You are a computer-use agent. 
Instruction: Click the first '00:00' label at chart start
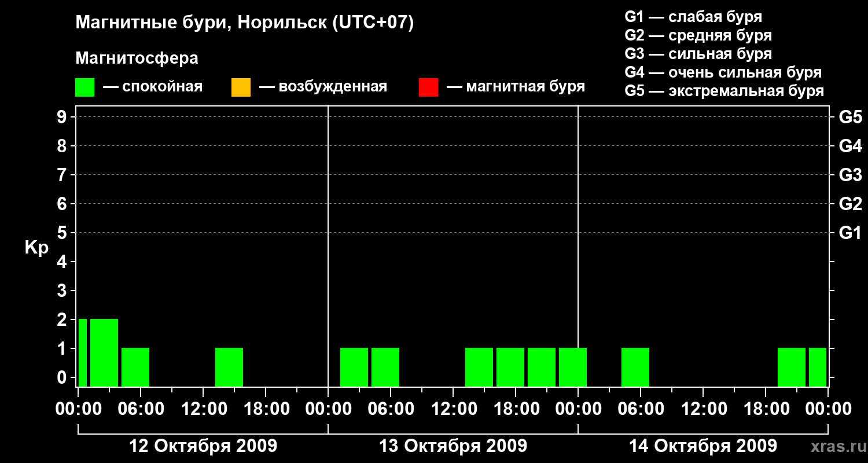[x=78, y=409]
